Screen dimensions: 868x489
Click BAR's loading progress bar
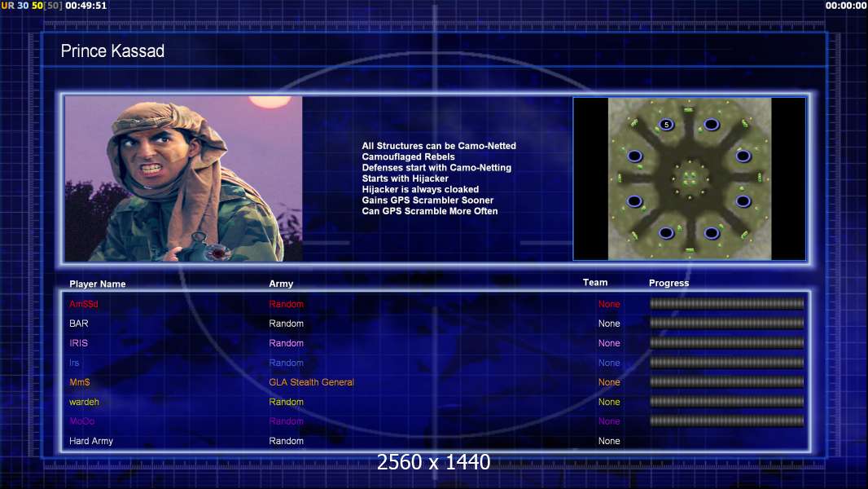[727, 323]
